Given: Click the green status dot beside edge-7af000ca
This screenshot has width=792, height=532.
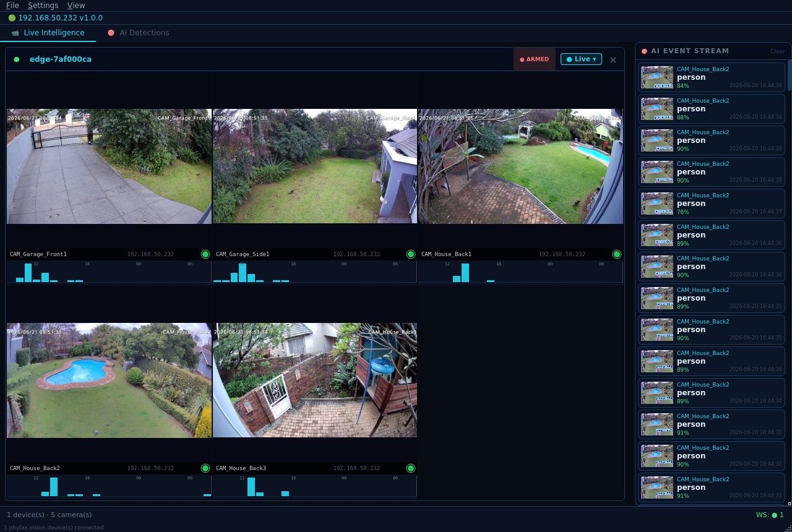Looking at the screenshot, I should [17, 59].
